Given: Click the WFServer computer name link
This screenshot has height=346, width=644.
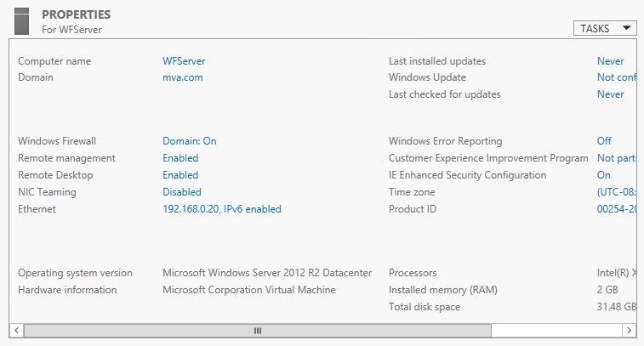Looking at the screenshot, I should pos(184,61).
